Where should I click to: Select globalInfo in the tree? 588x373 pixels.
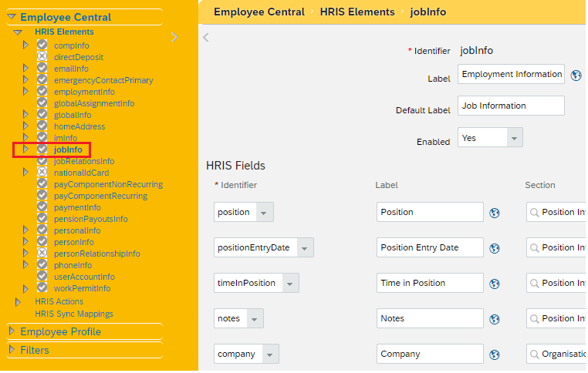click(73, 115)
